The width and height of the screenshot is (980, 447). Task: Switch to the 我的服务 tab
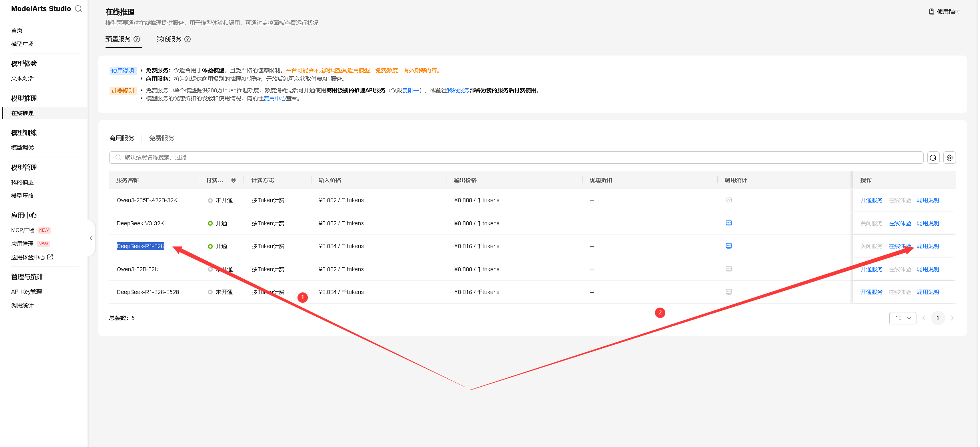tap(169, 39)
